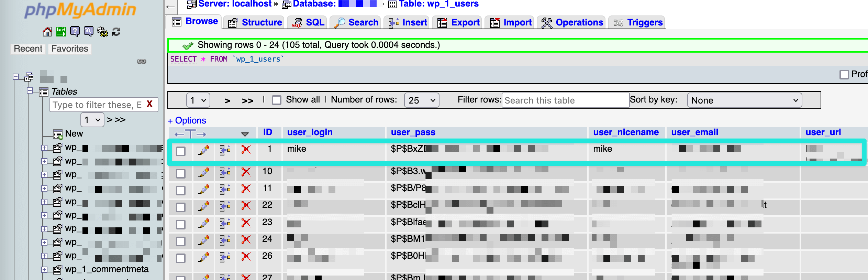Click the edit pencil for row ID 1
This screenshot has width=868, height=280.
tap(204, 150)
